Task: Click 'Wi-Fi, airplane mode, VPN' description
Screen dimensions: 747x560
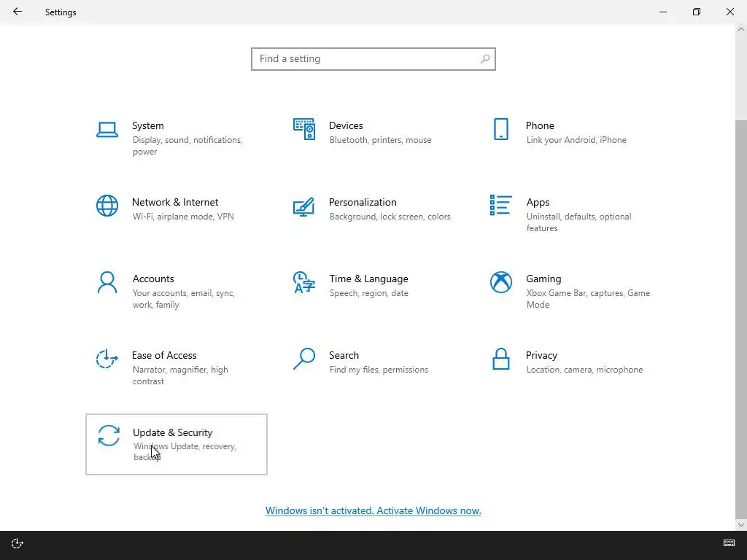Action: pos(183,217)
